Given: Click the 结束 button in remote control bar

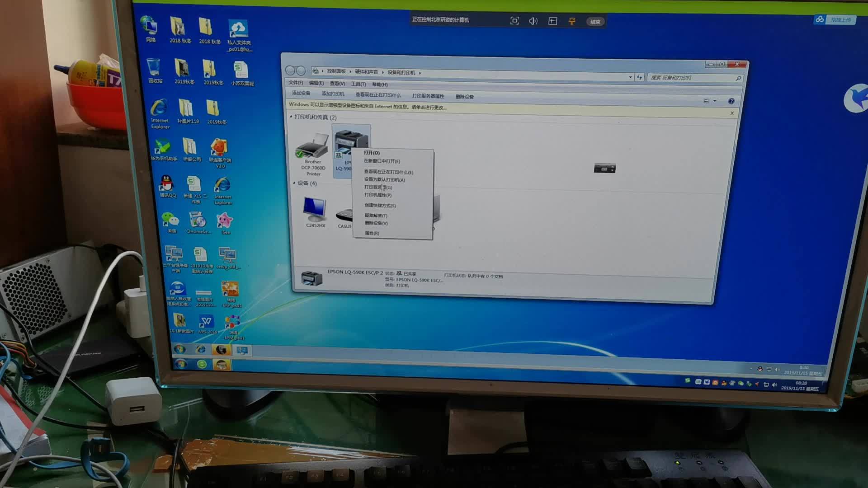Looking at the screenshot, I should (595, 22).
